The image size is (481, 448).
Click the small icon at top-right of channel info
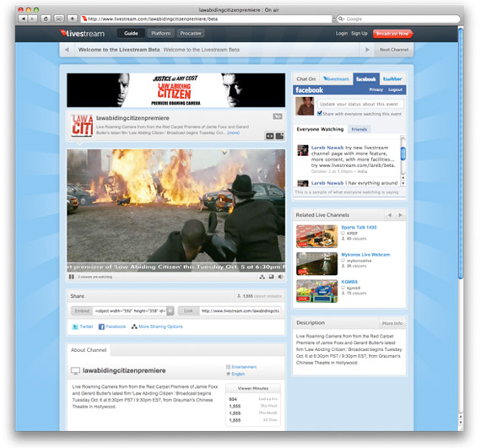point(278,116)
